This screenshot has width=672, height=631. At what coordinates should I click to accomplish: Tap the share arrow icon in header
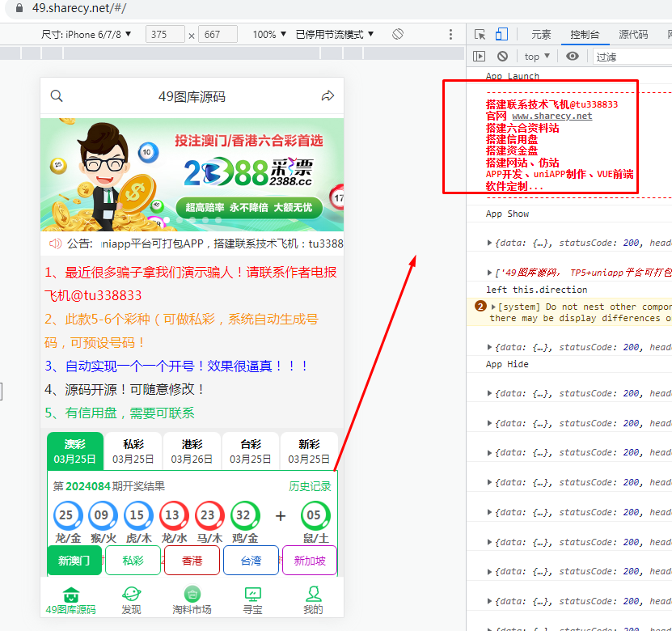(328, 96)
